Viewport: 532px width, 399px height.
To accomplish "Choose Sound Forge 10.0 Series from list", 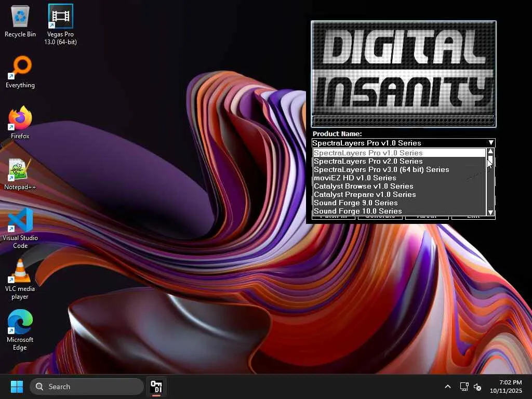I will tap(357, 211).
